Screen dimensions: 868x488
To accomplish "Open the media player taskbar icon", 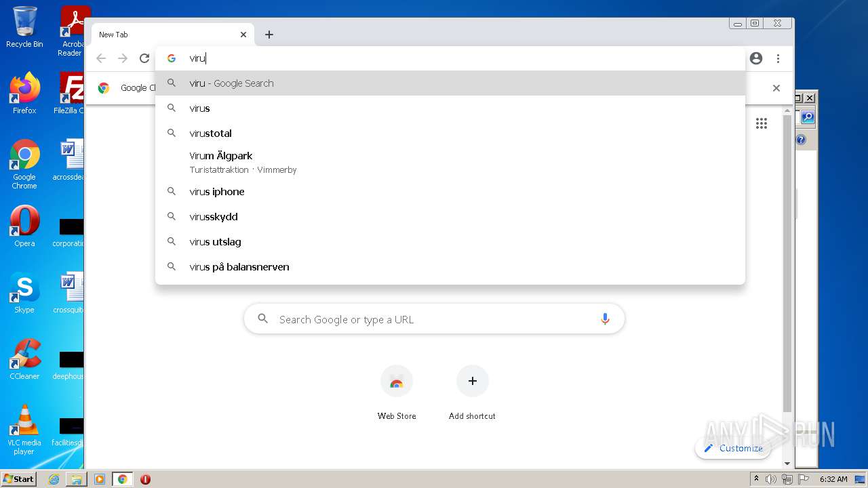I will pos(100,479).
